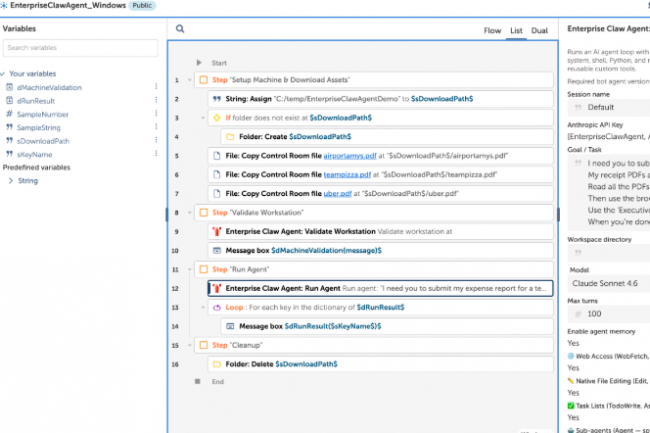Click the Step icon for Cleanup
The image size is (650, 433).
[x=204, y=345]
